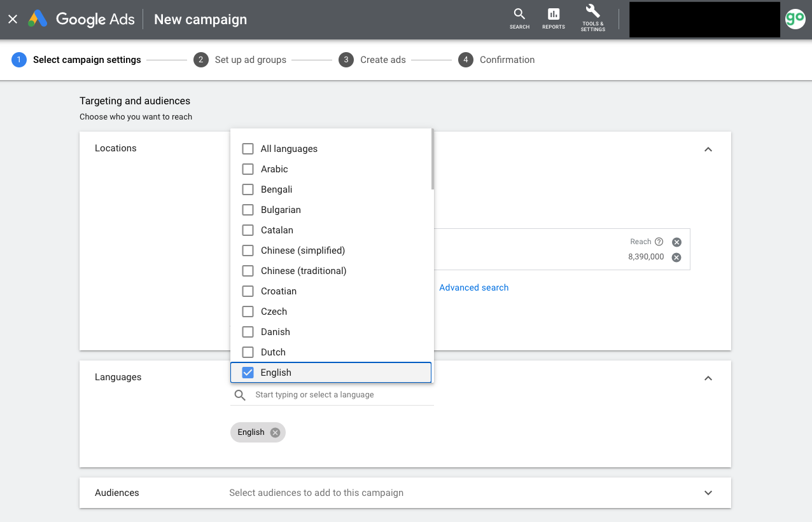This screenshot has height=522, width=812.
Task: Open the Reach help question-mark icon
Action: tap(659, 242)
